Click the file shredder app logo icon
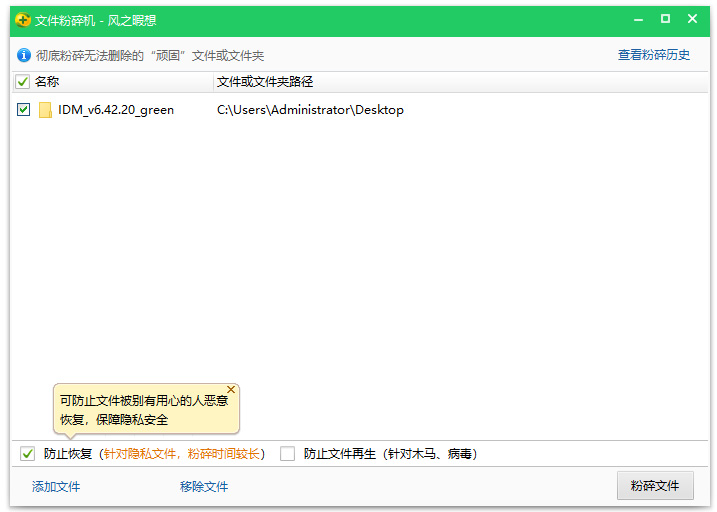Image resolution: width=717 pixels, height=512 pixels. 23,20
